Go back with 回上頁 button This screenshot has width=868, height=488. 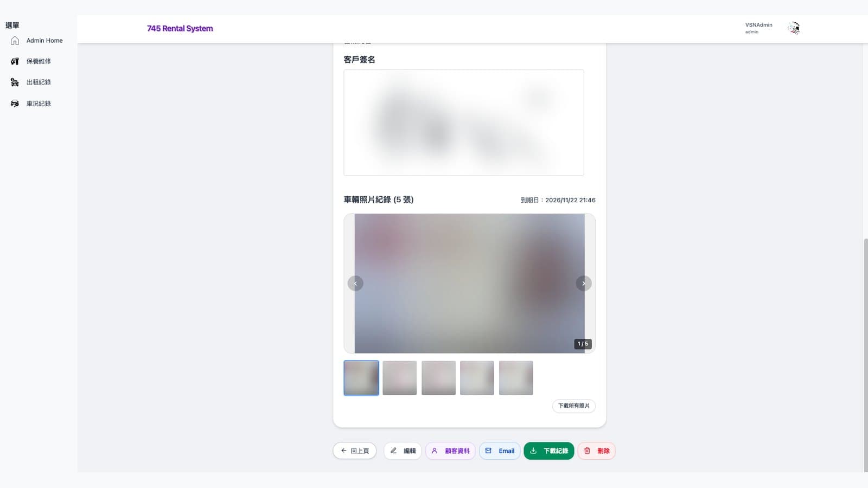(355, 451)
